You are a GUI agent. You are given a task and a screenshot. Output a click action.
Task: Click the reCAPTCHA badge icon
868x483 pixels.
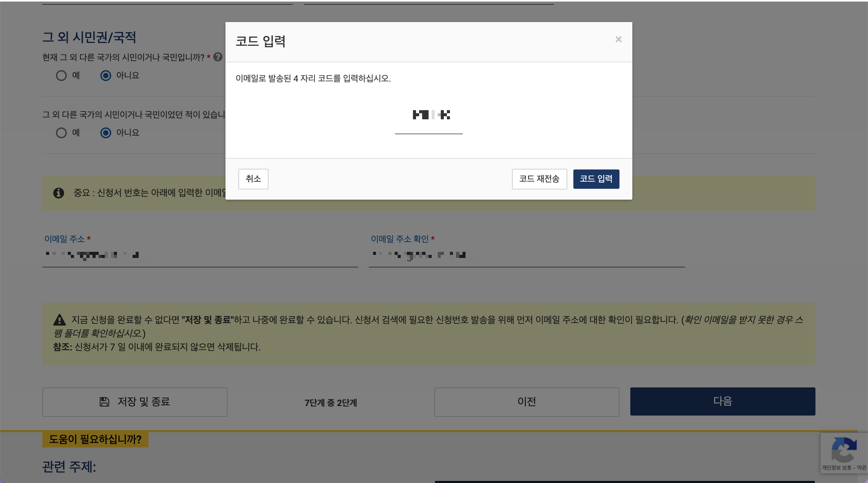[844, 450]
